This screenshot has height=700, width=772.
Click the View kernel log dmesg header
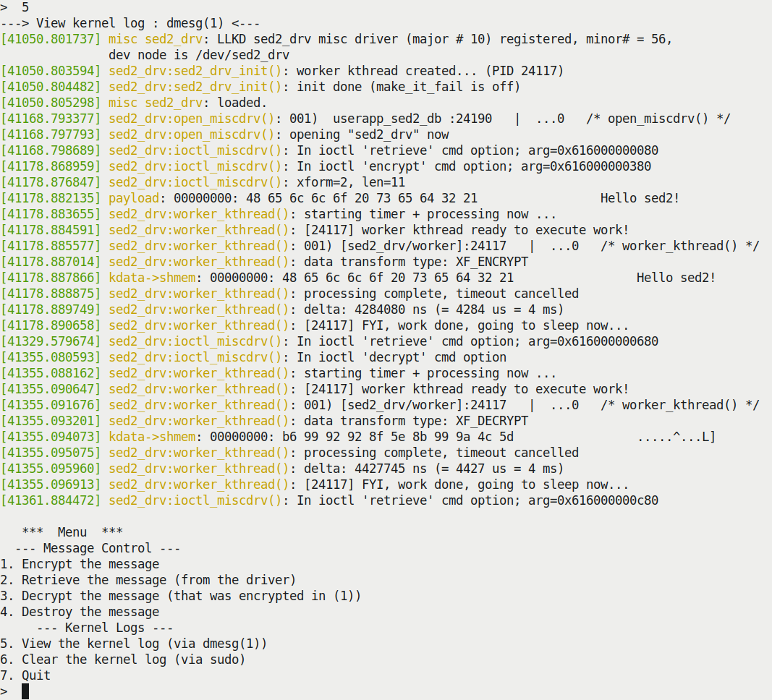pyautogui.click(x=130, y=23)
